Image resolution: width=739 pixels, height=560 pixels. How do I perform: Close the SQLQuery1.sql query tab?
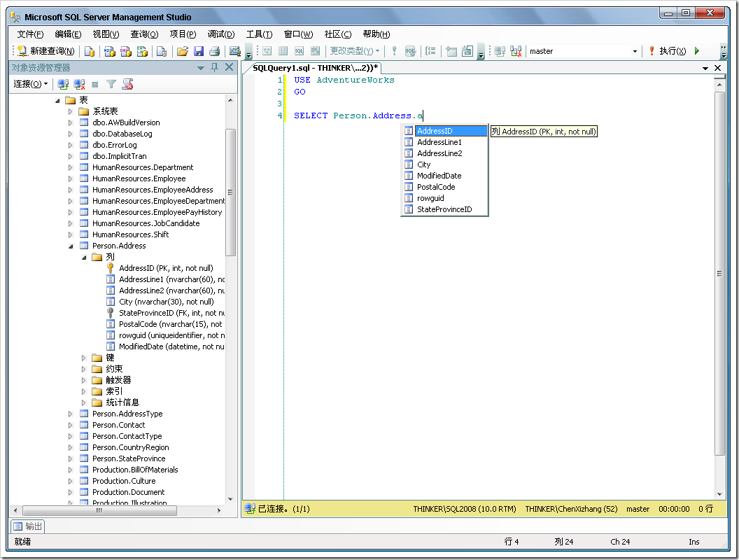coord(718,68)
